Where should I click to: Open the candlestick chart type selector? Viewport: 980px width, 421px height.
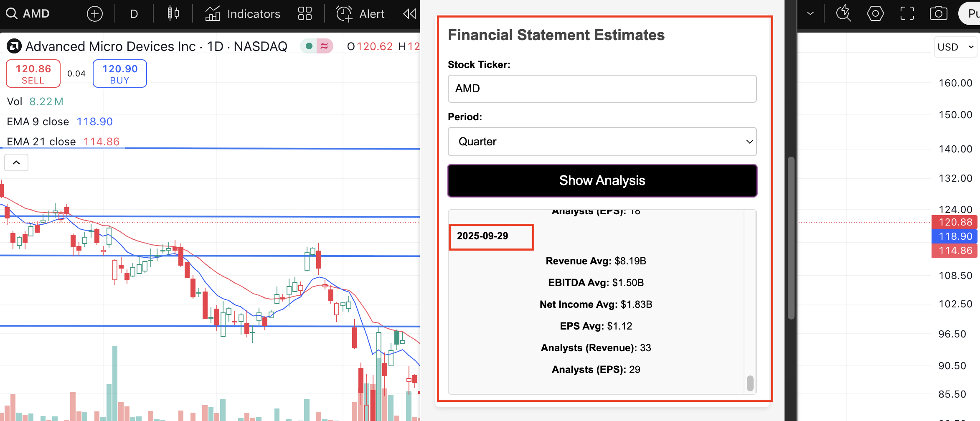(173, 14)
